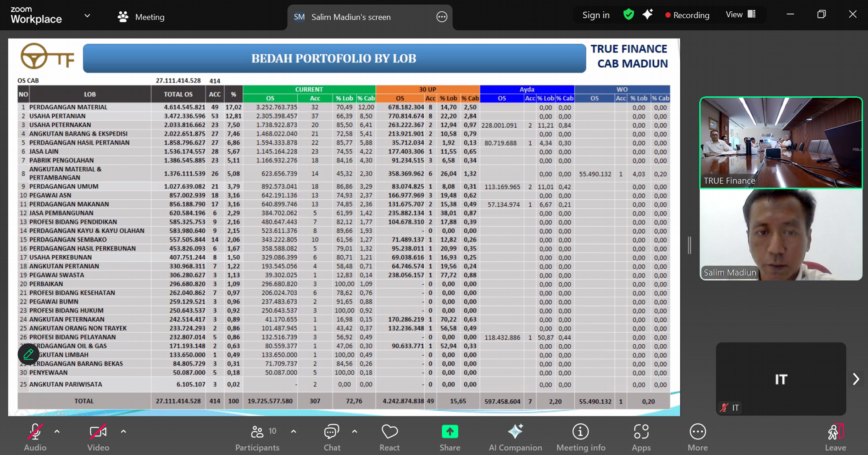This screenshot has width=868, height=455.
Task: Click the 'PROFESI BIDANG HUKUM' row label
Action: 66,310
